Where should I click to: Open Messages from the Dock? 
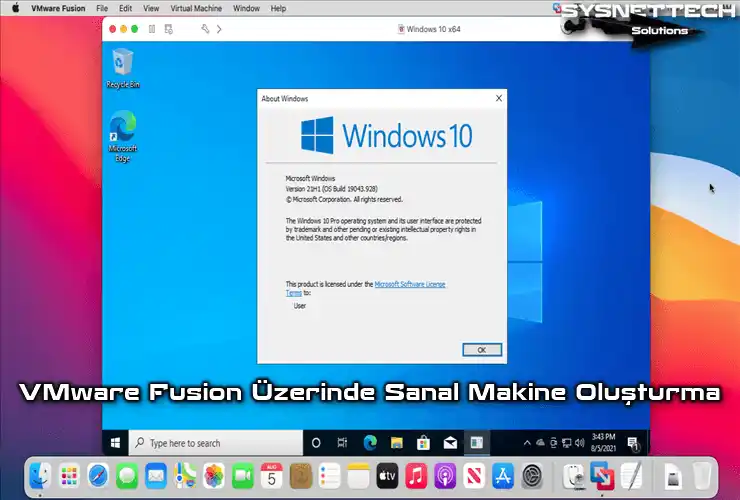127,476
